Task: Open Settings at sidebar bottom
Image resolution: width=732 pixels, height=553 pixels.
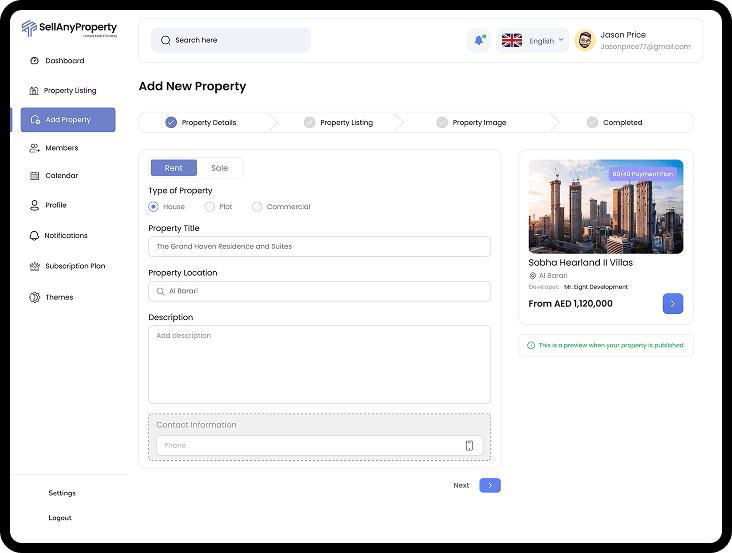Action: [62, 493]
